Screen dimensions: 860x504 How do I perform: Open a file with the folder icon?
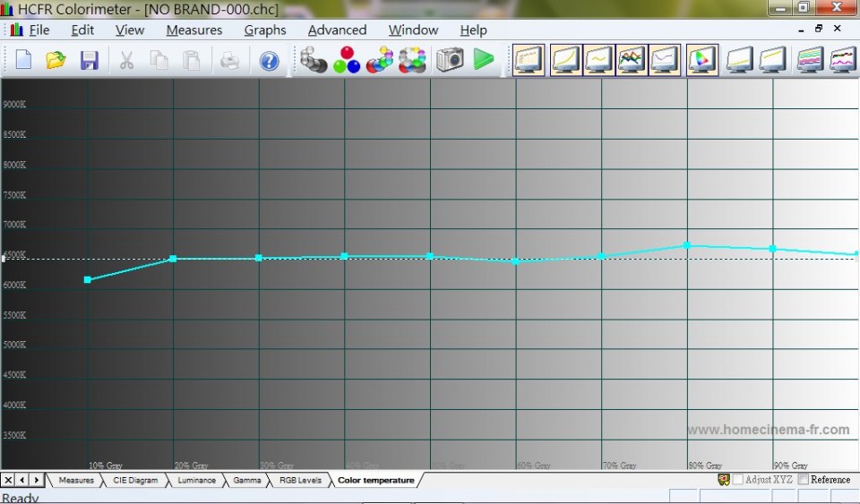56,60
